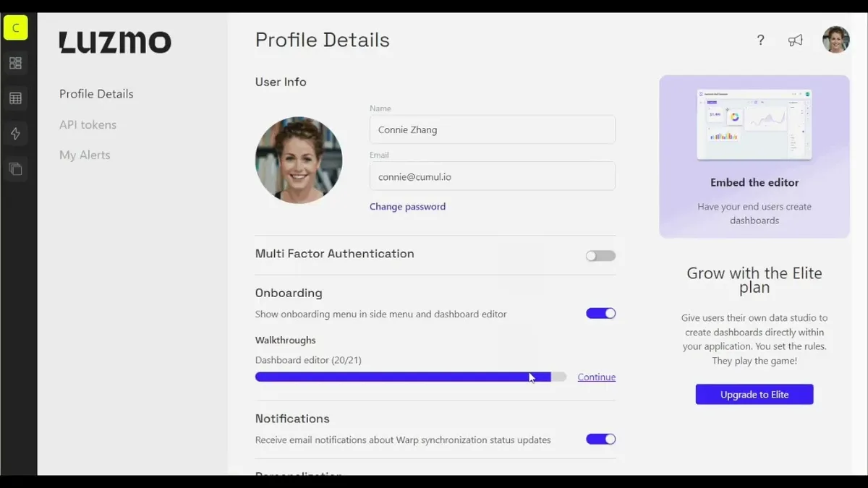This screenshot has width=868, height=488.
Task: Toggle Multi Factor Authentication switch
Action: pos(600,255)
